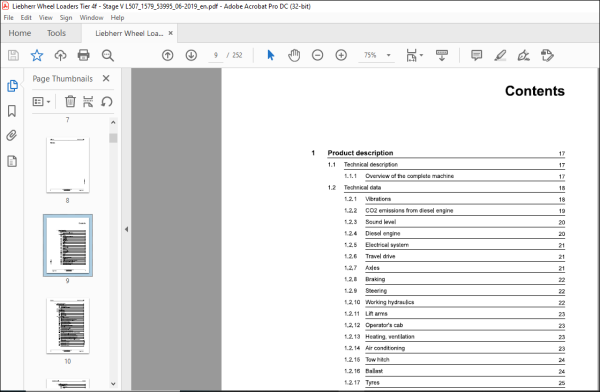This screenshot has height=392, width=600.
Task: Switch to the Tools tab
Action: point(56,33)
